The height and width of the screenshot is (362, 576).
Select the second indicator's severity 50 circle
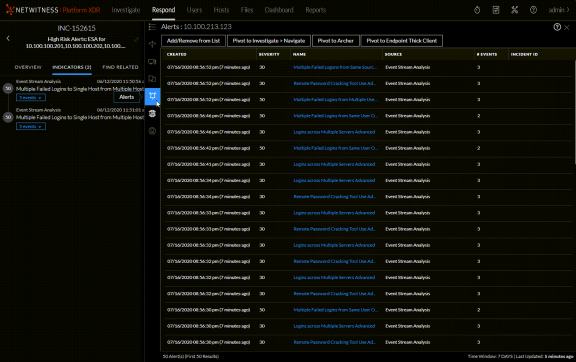point(8,117)
